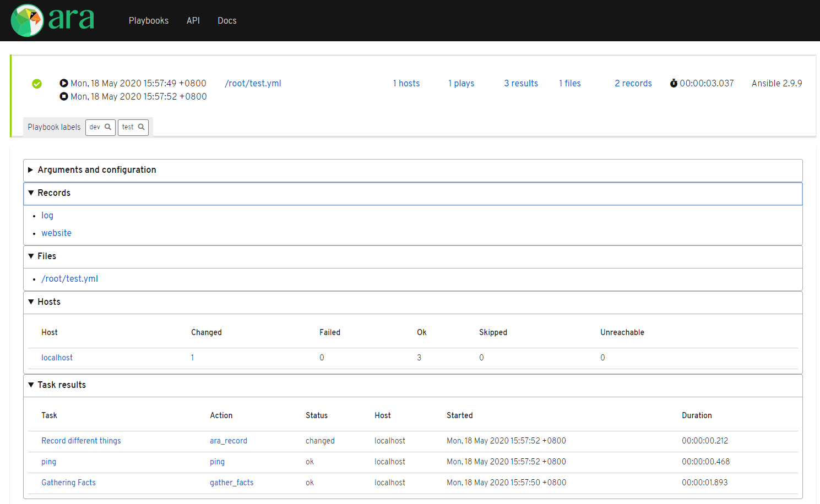The height and width of the screenshot is (504, 820).
Task: Open the website record link
Action: (56, 233)
